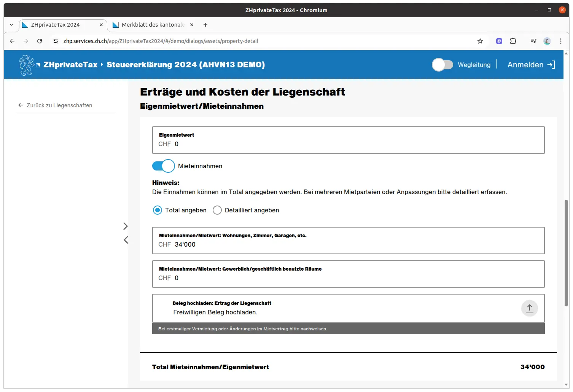Open the media control icon in toolbar
Image resolution: width=573 pixels, height=392 pixels.
[533, 41]
